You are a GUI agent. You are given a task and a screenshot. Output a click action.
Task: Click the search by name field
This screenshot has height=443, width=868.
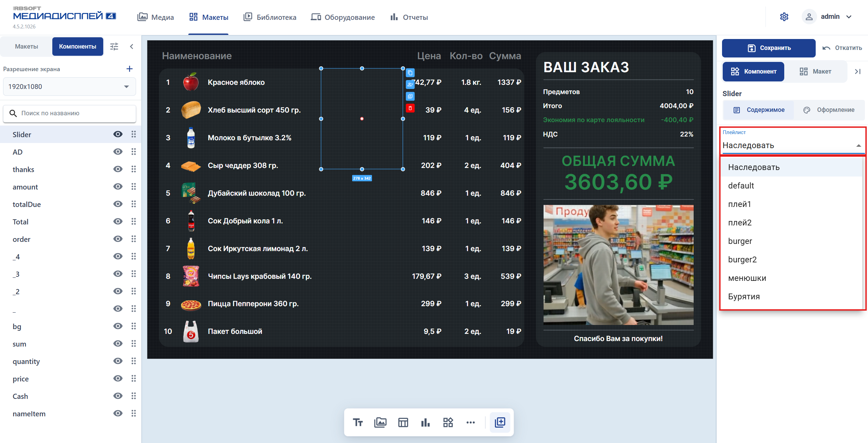(69, 113)
